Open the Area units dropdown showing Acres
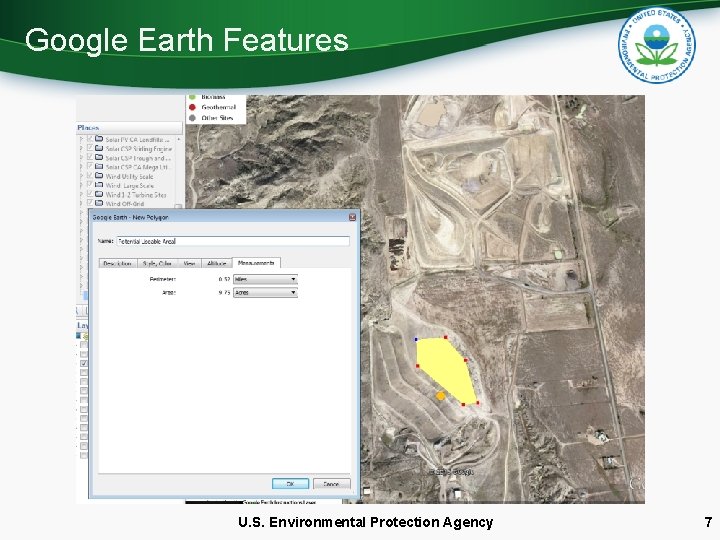 tap(265, 292)
